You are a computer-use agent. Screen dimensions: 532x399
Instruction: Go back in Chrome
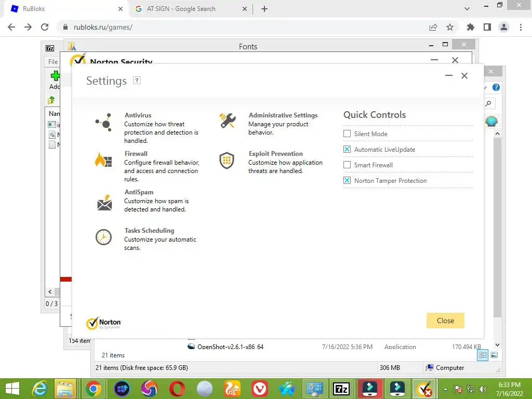click(11, 27)
